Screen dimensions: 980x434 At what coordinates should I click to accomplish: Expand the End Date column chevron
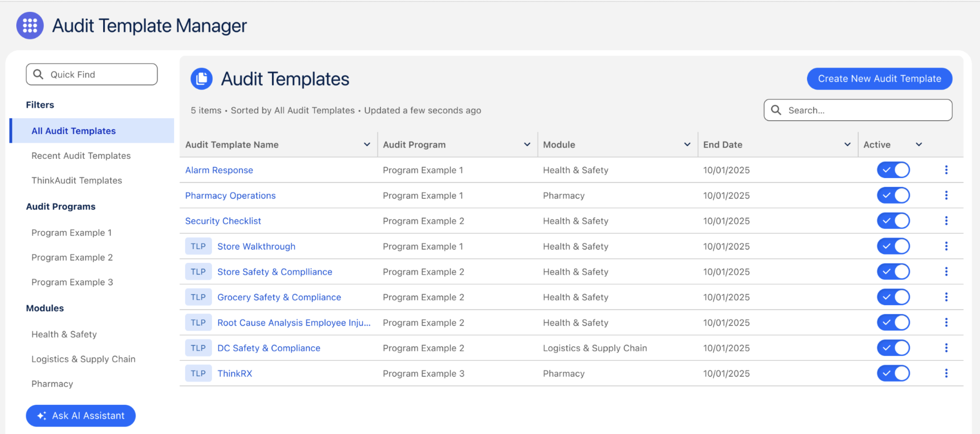click(x=847, y=145)
